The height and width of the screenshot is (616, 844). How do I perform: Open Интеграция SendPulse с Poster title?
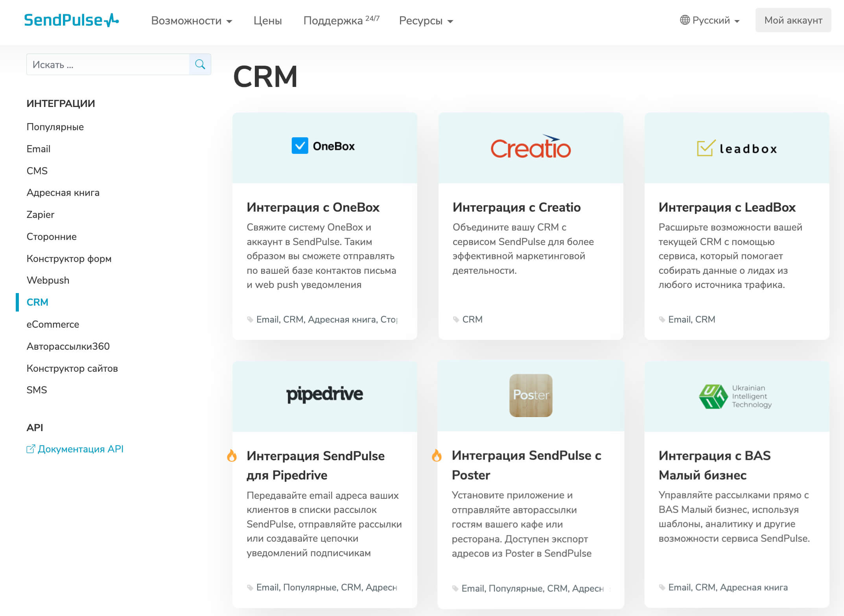[x=526, y=465]
